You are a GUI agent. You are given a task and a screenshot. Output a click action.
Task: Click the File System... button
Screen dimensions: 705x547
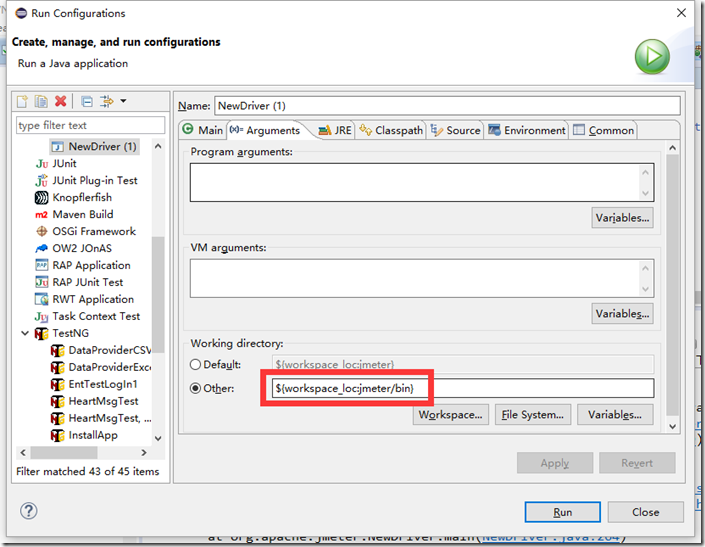pos(532,414)
